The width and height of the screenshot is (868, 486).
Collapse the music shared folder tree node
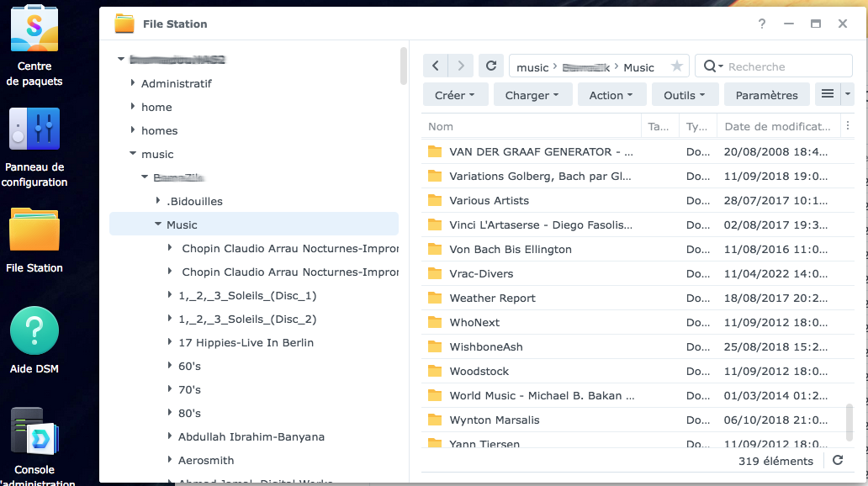133,154
